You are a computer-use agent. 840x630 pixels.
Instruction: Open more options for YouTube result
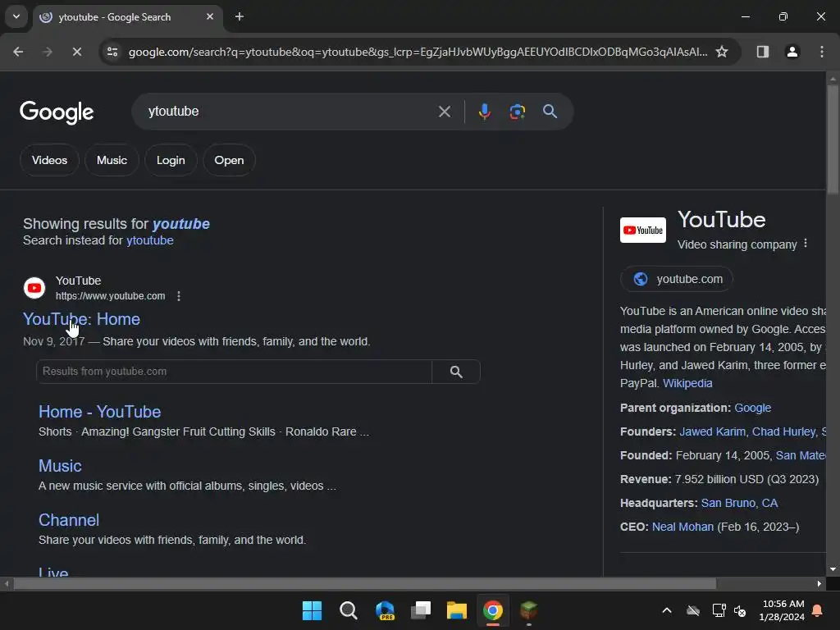click(179, 295)
